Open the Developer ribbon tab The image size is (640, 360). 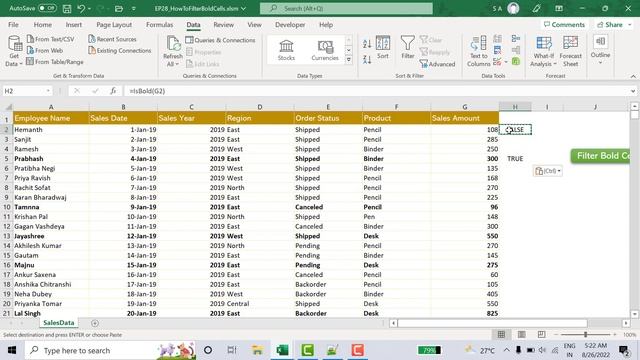(290, 25)
